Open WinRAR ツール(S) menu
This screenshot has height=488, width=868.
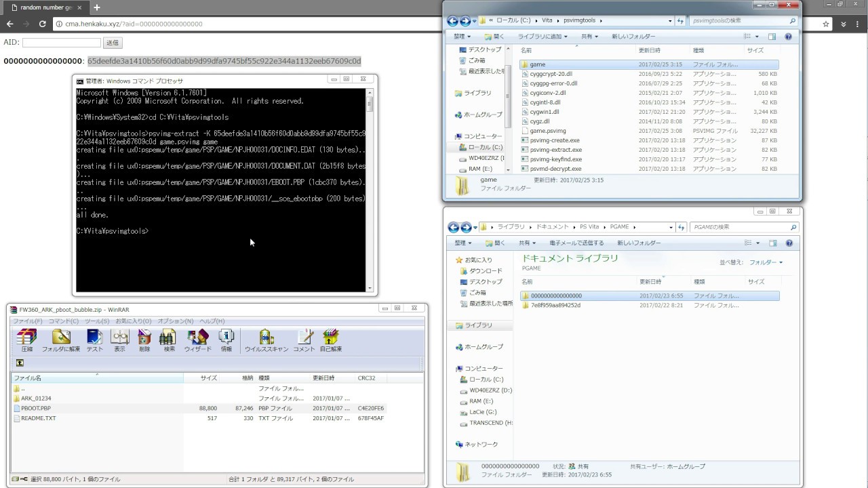97,321
